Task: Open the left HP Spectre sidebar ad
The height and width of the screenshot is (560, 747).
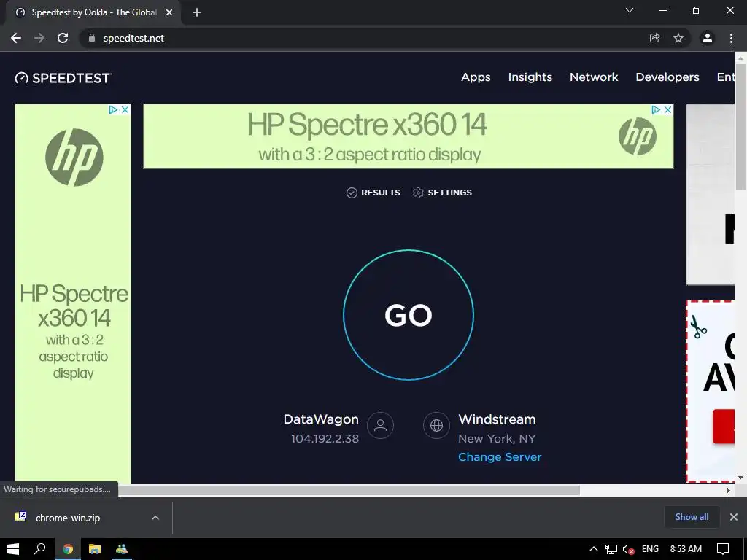Action: tap(73, 294)
